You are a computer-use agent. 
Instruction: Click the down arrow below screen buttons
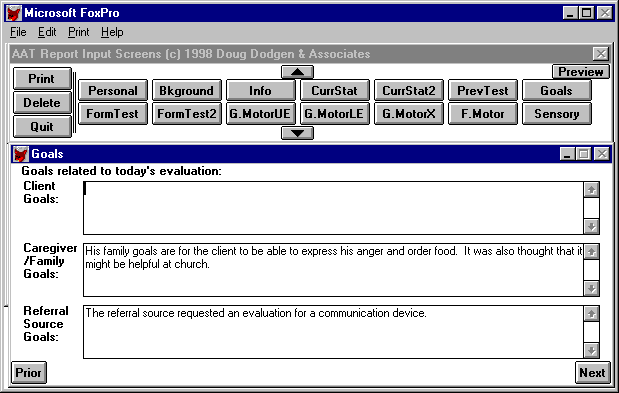[x=297, y=133]
